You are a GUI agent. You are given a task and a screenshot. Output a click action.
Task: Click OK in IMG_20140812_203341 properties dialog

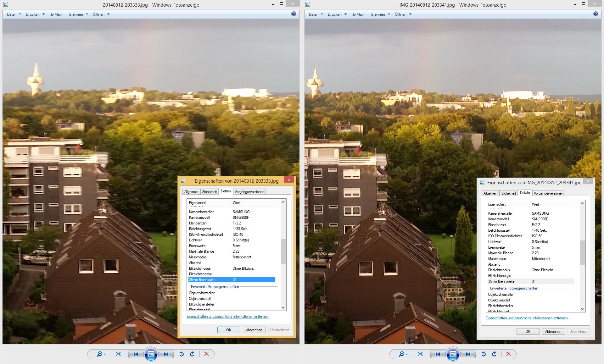coord(528,331)
